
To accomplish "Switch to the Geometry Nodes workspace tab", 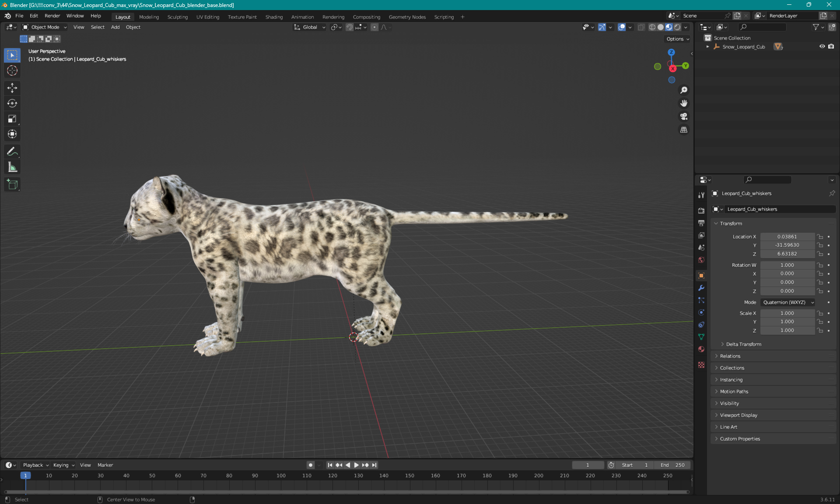I will (407, 17).
